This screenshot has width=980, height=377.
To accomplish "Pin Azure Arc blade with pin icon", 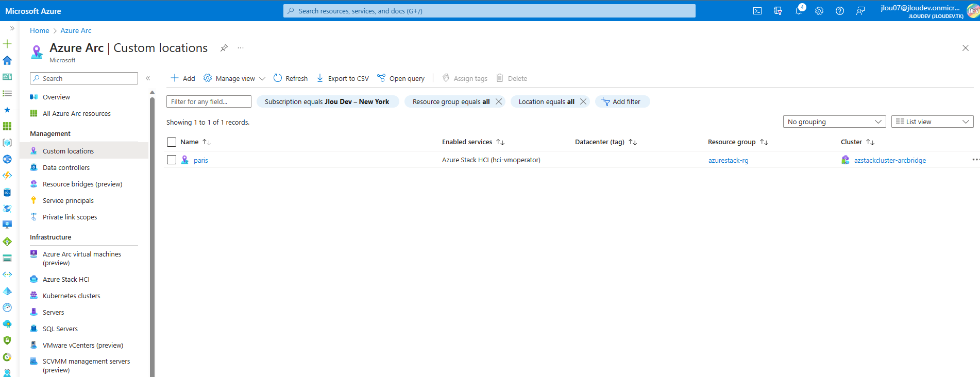I will (224, 48).
